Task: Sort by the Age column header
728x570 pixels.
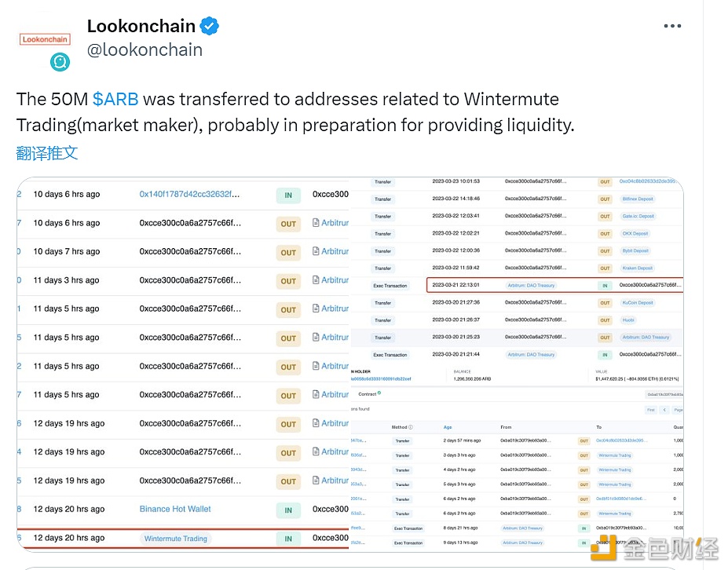Action: (448, 427)
